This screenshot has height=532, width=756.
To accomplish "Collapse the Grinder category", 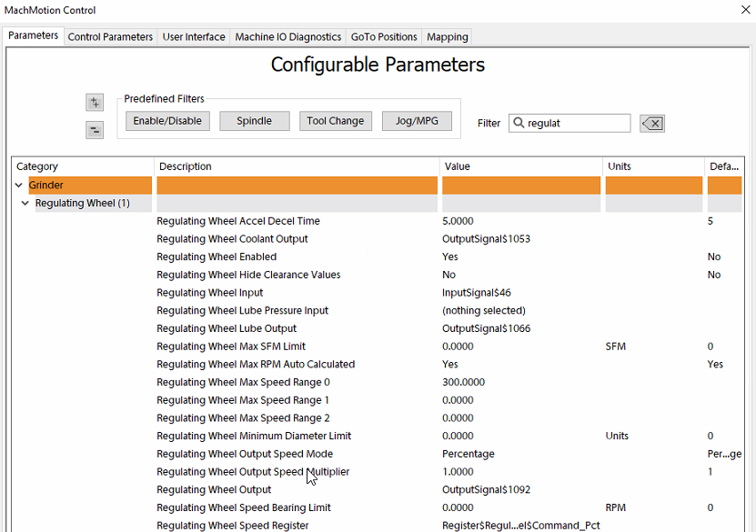I will tap(19, 186).
